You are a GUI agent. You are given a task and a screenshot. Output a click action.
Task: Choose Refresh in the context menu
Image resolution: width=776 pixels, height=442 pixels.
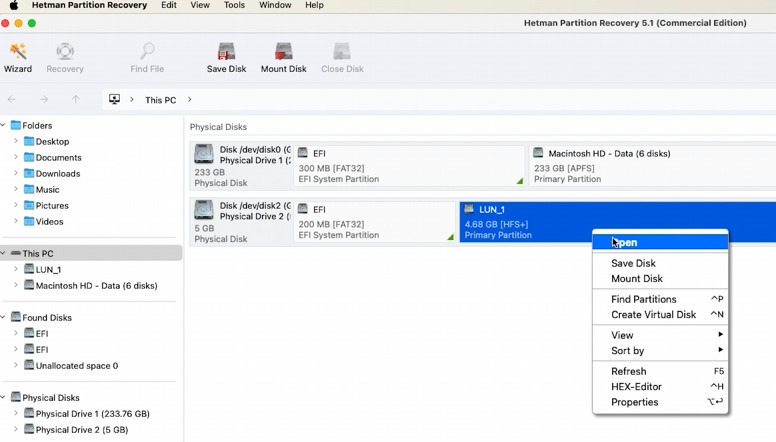(x=660, y=371)
